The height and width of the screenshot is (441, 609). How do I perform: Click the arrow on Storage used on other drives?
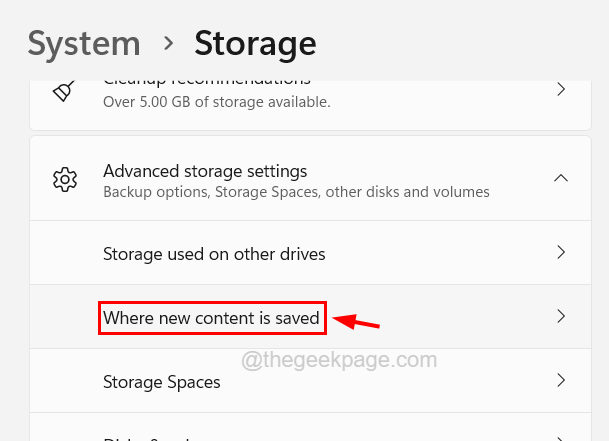(561, 253)
